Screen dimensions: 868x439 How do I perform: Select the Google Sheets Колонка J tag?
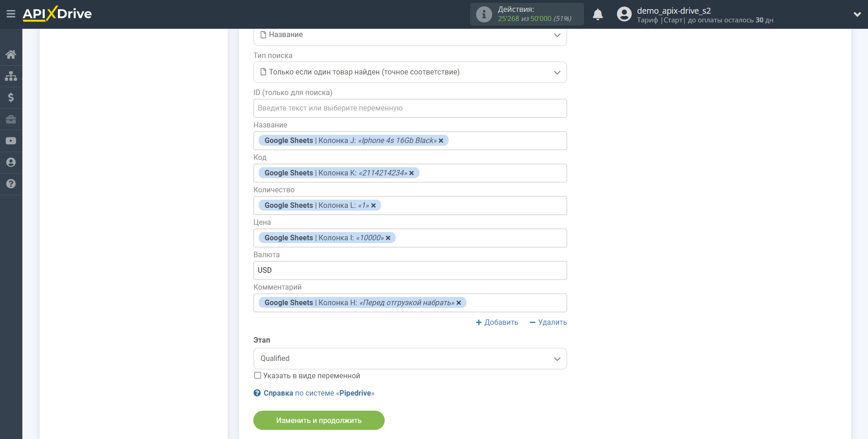(353, 141)
